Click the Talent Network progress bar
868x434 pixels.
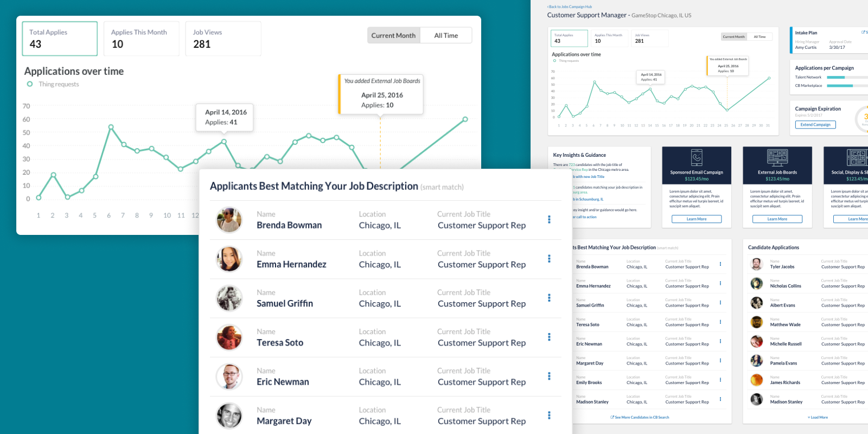pos(846,78)
